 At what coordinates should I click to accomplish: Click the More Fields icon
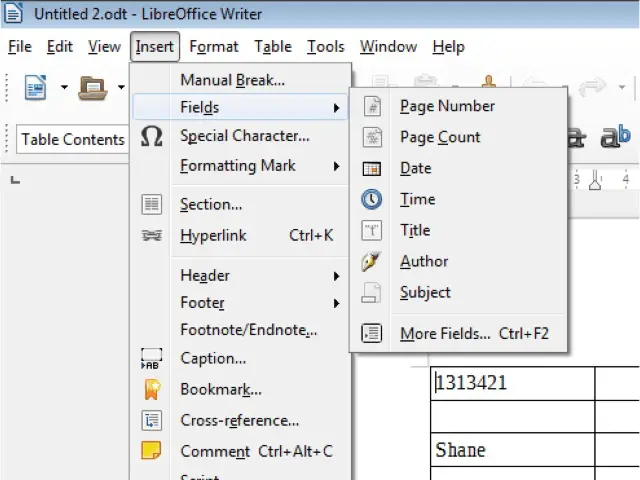pos(372,333)
